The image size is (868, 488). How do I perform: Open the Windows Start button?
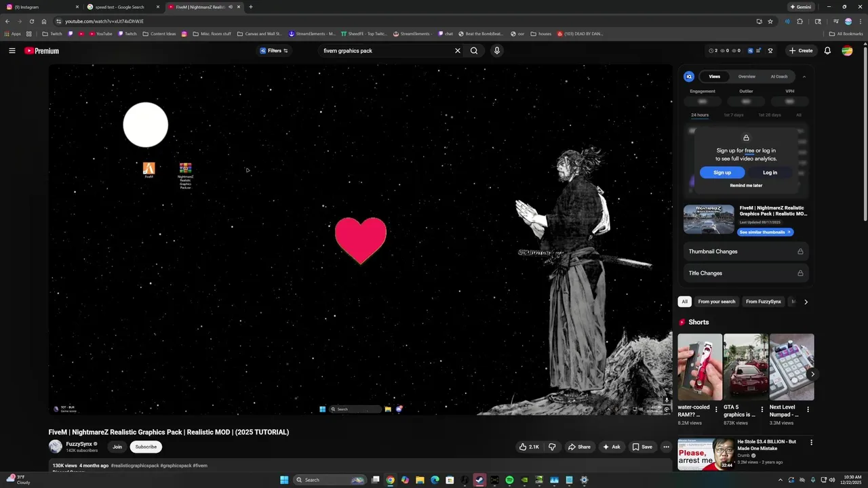[x=284, y=480]
